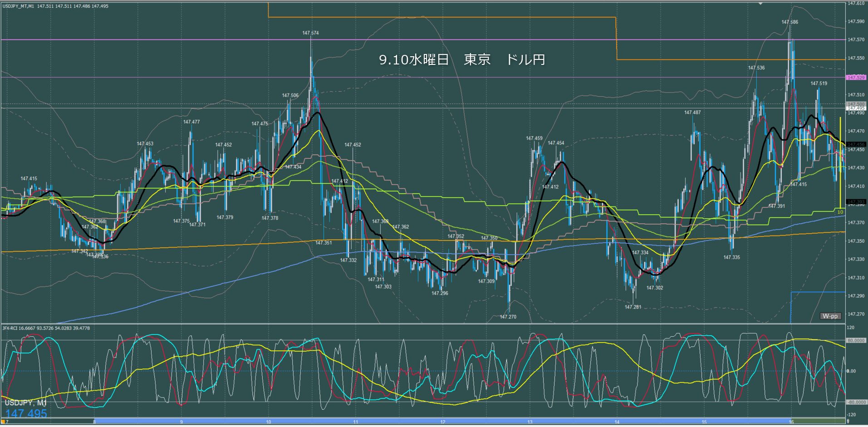Image resolution: width=868 pixels, height=427 pixels.
Task: Click the 147.574 high price label
Action: coord(310,33)
